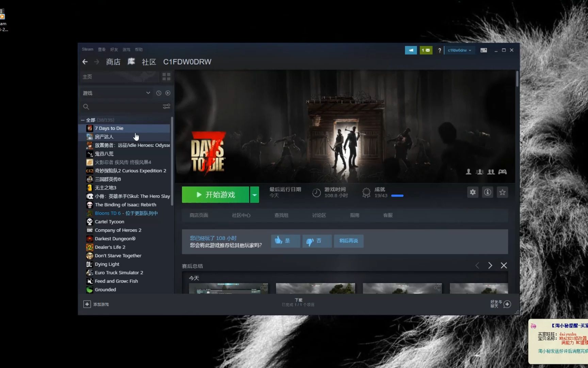Screen dimensions: 588x368
Task: Open the 帮助 menu
Action: click(139, 49)
